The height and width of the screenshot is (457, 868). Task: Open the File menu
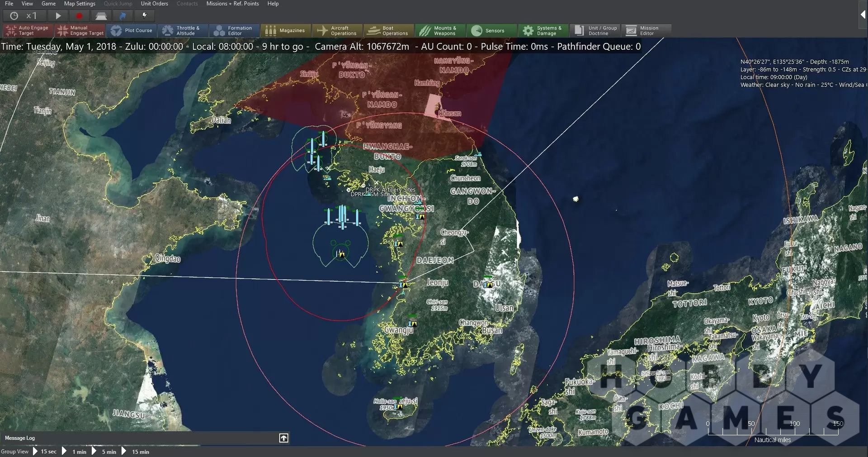9,4
